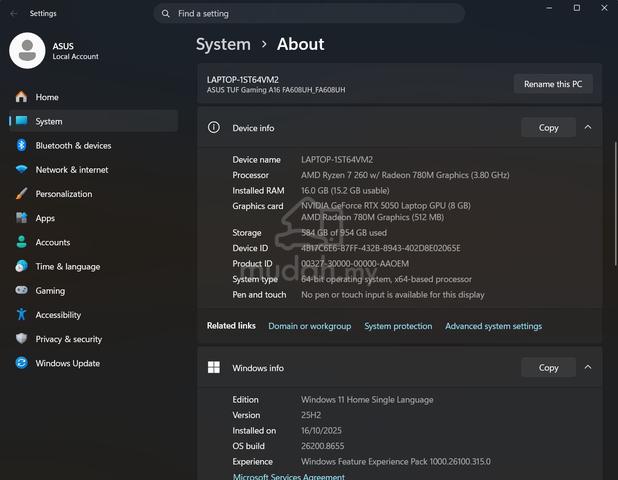Click the System type 64-bit value
This screenshot has width=618, height=480.
point(386,279)
